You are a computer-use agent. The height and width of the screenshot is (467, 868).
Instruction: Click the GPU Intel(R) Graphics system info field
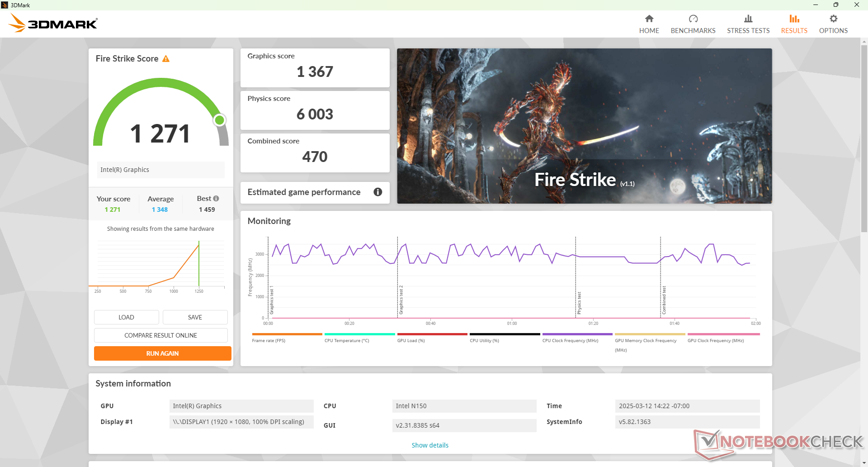click(x=241, y=406)
